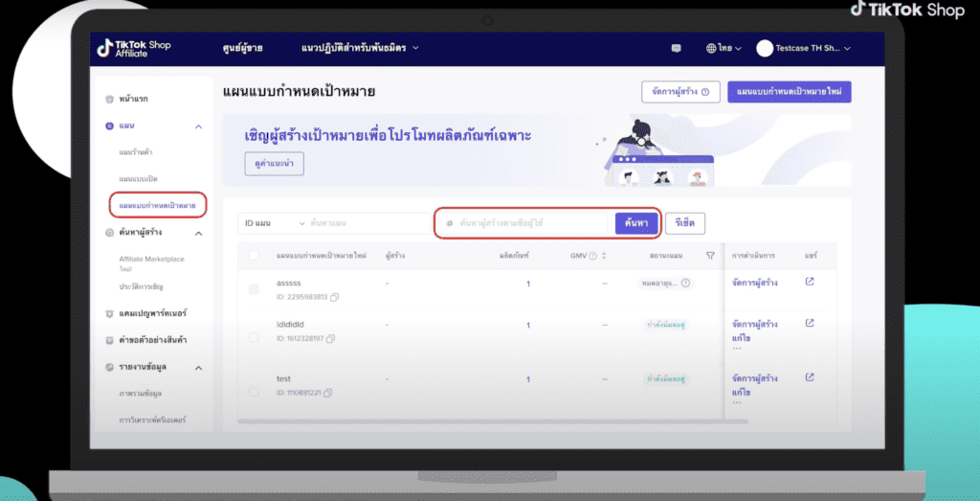This screenshot has height=501, width=980.
Task: Open the more options dots in test row
Action: point(736,402)
